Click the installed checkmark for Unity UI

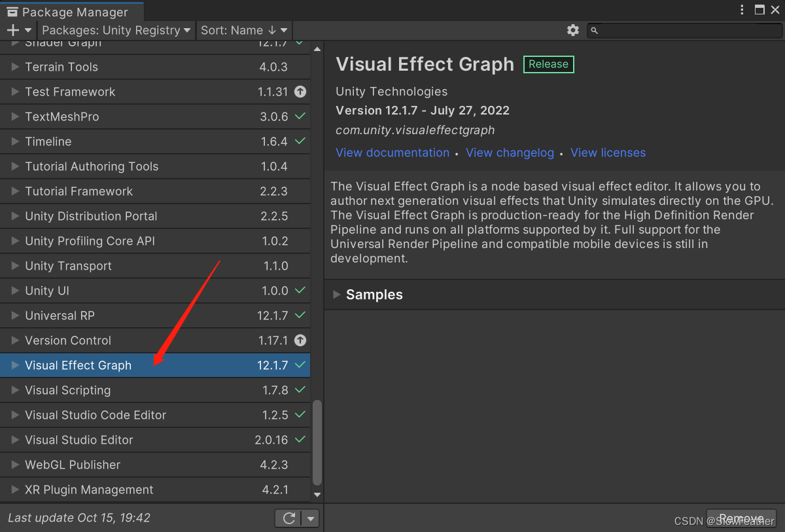coord(300,291)
